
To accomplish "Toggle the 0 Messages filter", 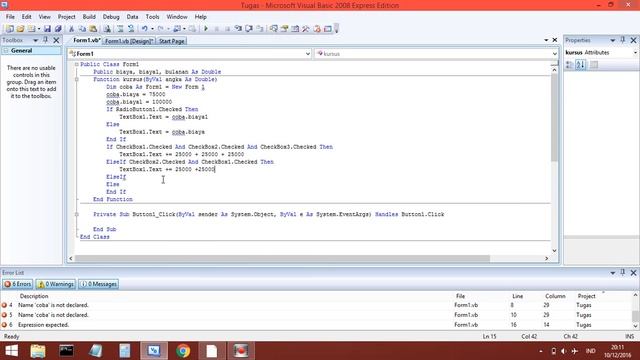I will pos(98,284).
